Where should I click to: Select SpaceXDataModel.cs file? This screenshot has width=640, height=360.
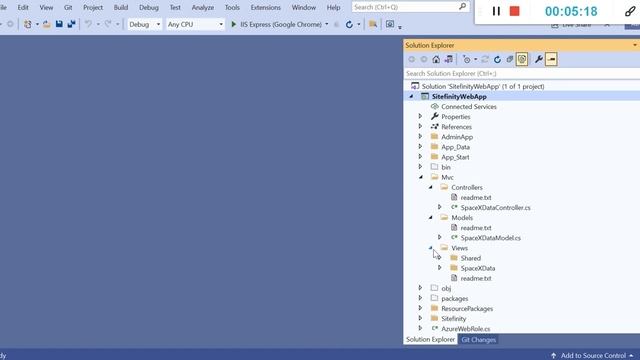[490, 238]
